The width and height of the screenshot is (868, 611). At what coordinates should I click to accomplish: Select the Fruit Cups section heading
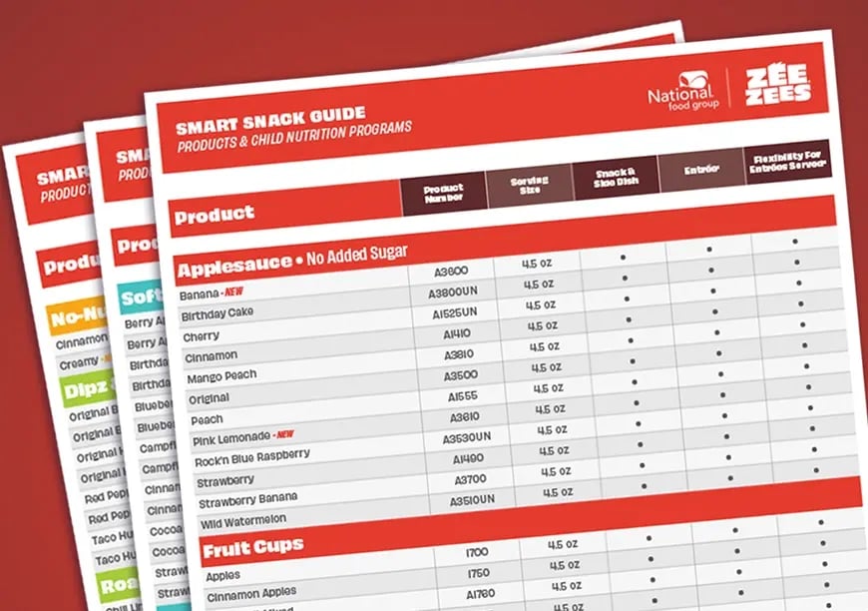(x=253, y=548)
